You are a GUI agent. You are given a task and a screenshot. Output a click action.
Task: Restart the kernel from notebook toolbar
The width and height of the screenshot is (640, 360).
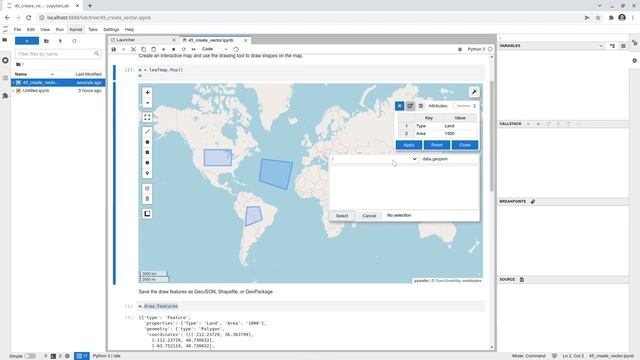(x=184, y=49)
